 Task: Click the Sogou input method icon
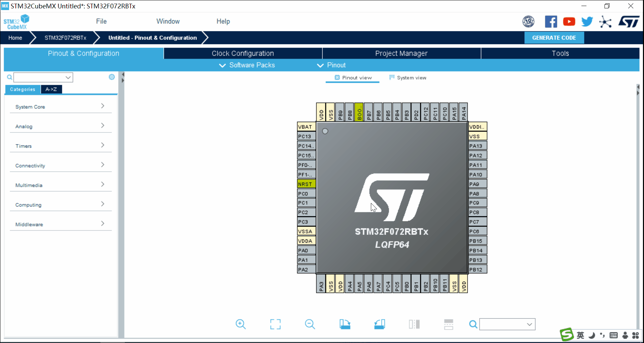(x=567, y=335)
